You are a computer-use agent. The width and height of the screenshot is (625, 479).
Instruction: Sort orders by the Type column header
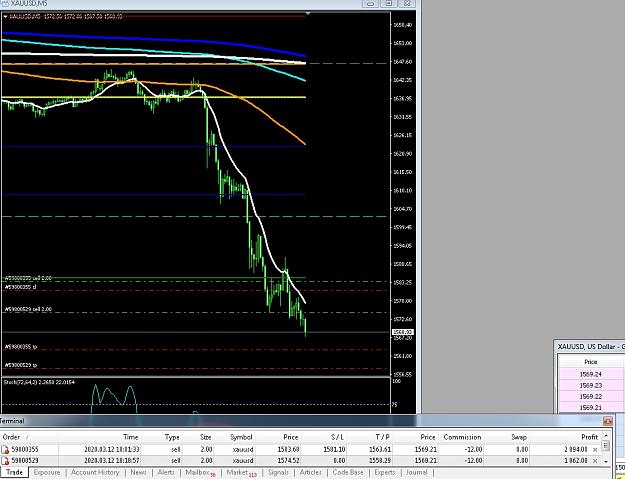tap(172, 437)
